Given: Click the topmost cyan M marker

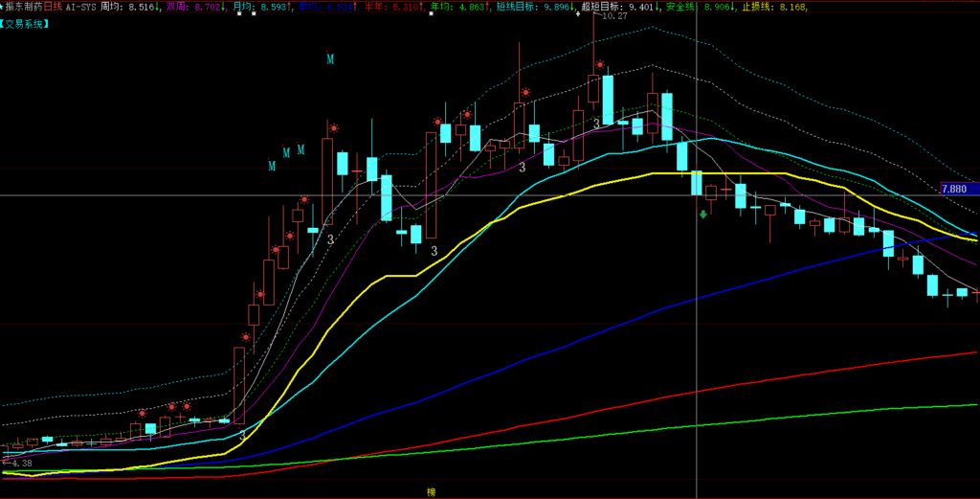Looking at the screenshot, I should click(x=330, y=59).
